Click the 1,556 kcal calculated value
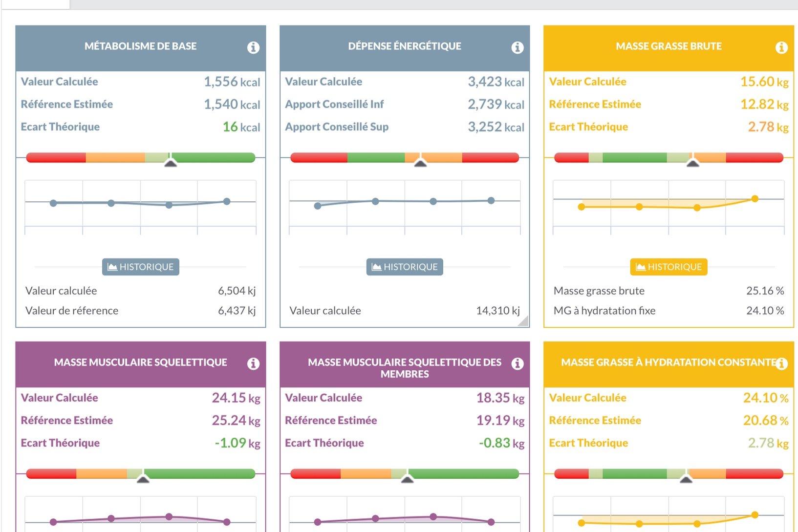Viewport: 798px width, 532px height. (232, 82)
